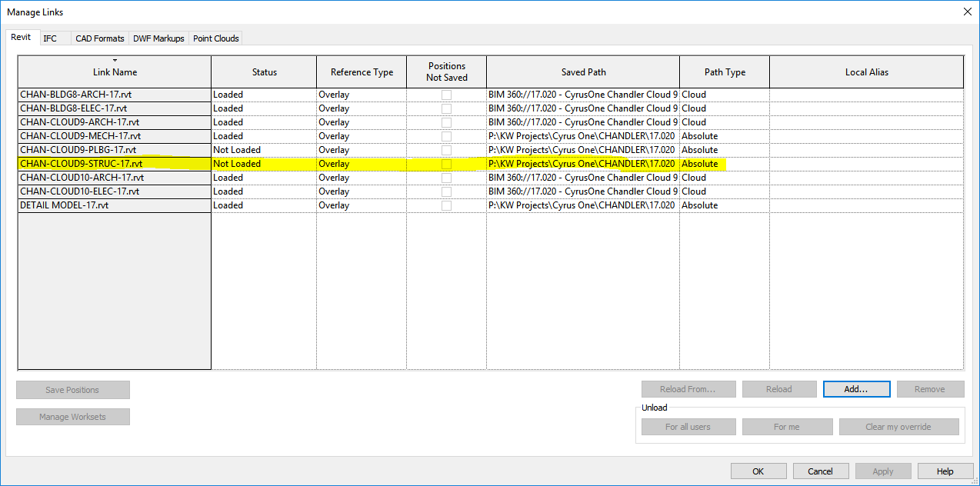
Task: Click the Saved Path column header
Action: point(583,72)
